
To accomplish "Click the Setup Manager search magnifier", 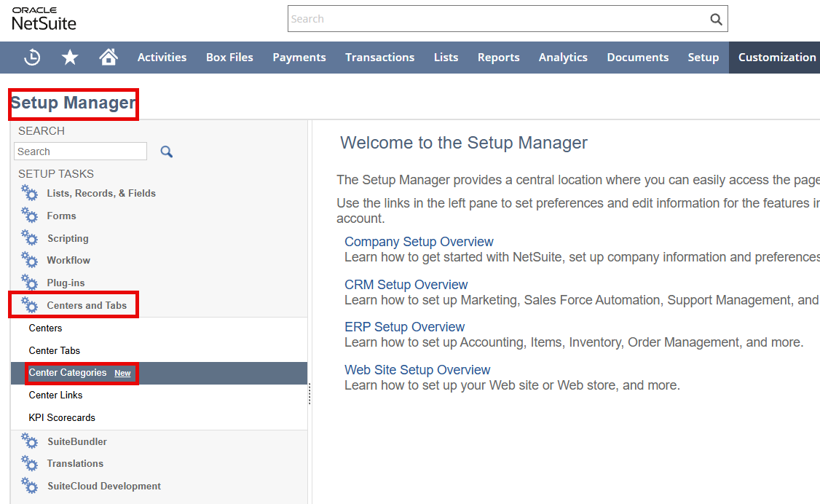I will tap(166, 151).
